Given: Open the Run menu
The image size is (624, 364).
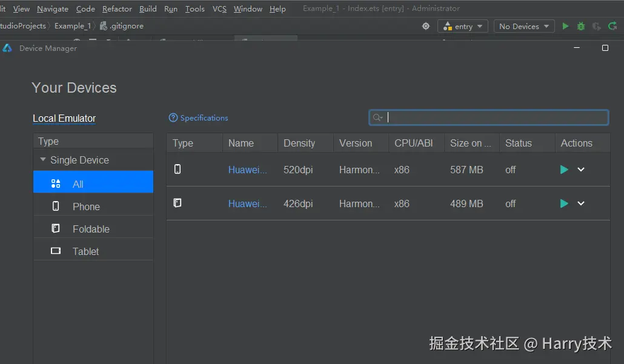Looking at the screenshot, I should pyautogui.click(x=171, y=8).
